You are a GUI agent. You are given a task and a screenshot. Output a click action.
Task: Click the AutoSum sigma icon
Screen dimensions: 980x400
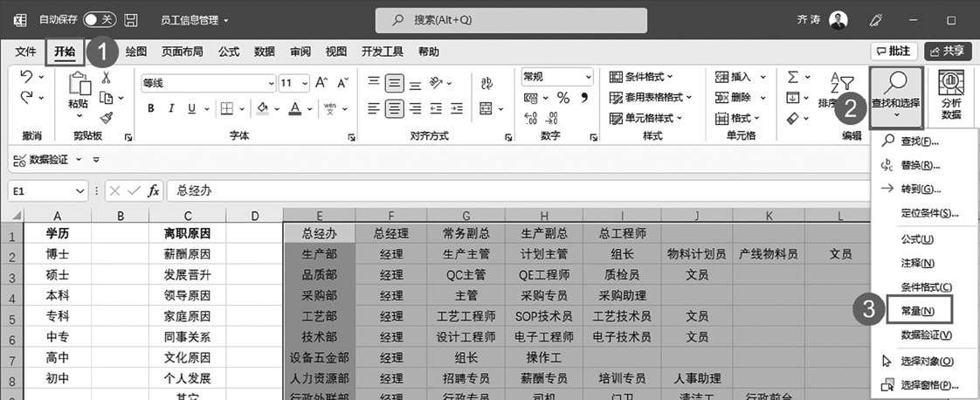792,77
